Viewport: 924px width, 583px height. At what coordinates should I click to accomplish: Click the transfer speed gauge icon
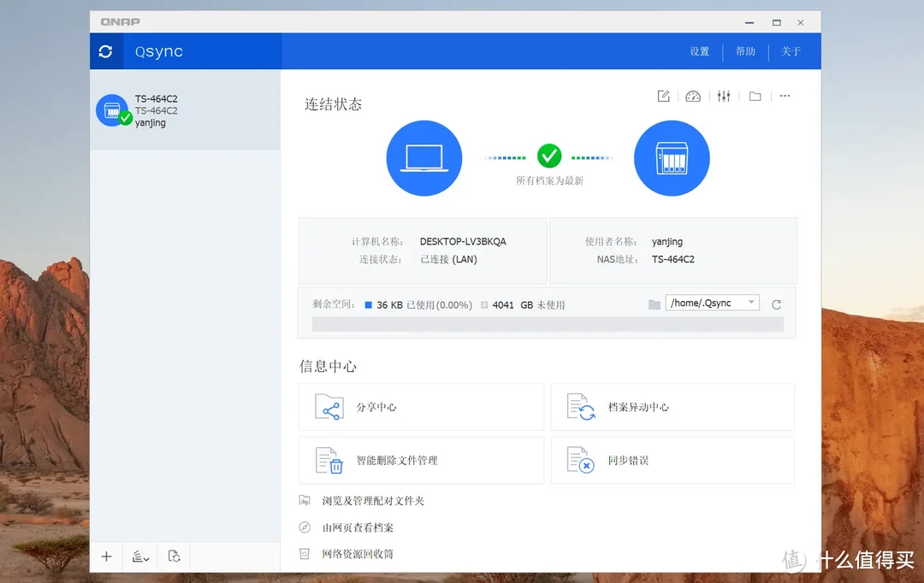pos(693,96)
